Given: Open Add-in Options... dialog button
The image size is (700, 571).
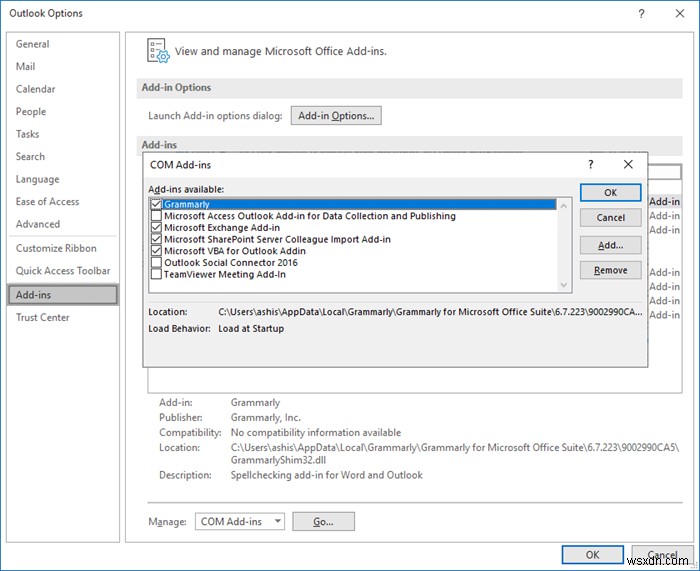Looking at the screenshot, I should tap(336, 116).
